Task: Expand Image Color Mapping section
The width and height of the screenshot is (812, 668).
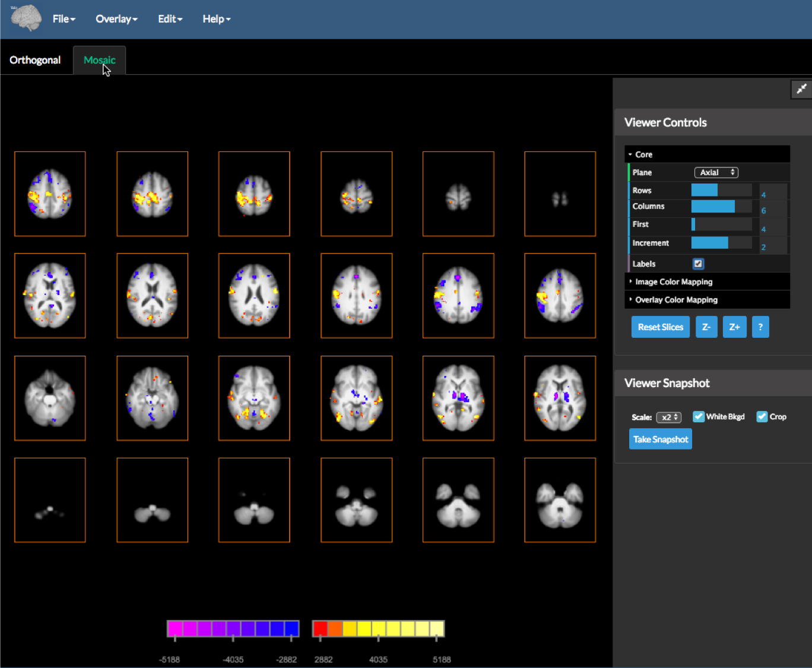Action: click(673, 282)
